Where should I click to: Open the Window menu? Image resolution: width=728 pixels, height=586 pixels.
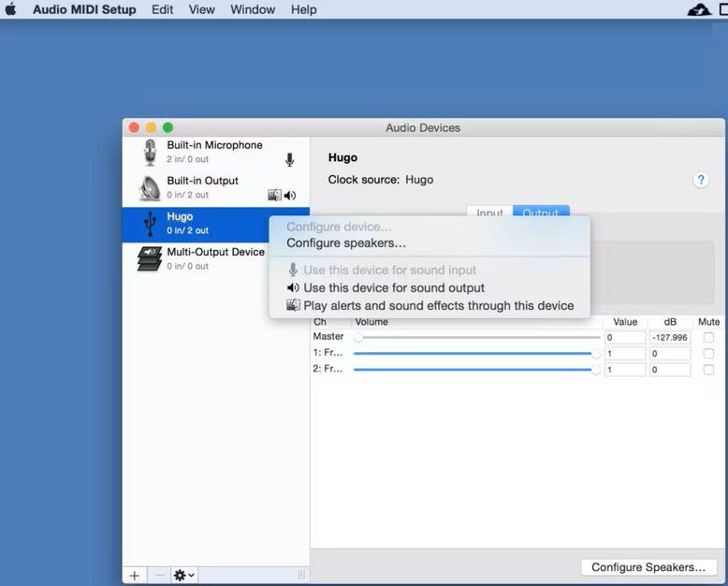253,9
